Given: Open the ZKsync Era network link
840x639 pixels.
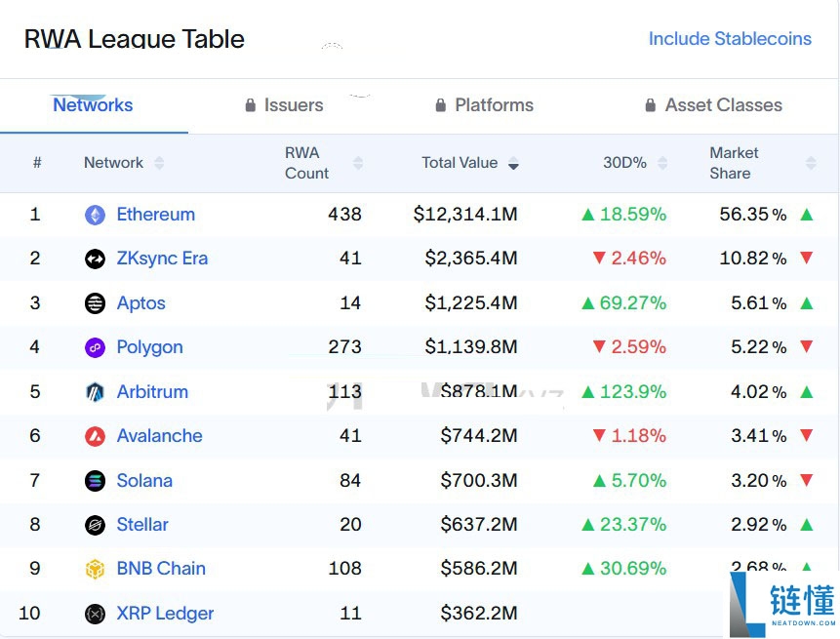Looking at the screenshot, I should (x=162, y=259).
